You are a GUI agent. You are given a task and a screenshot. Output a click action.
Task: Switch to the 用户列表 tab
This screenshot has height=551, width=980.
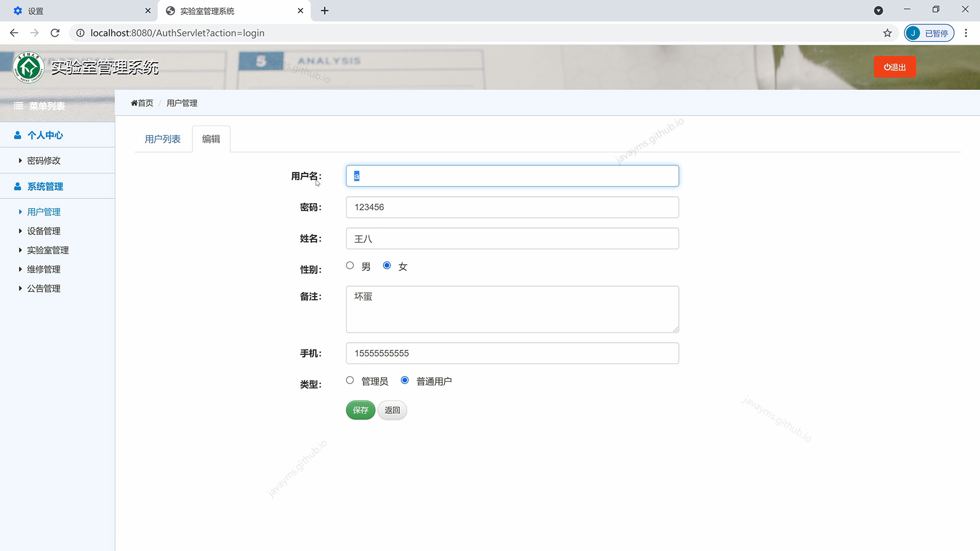tap(162, 139)
